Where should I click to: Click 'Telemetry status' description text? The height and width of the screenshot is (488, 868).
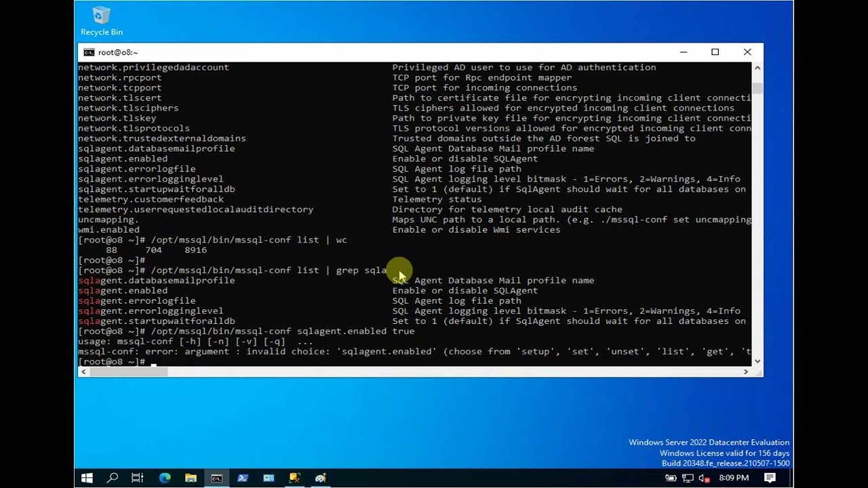[437, 200]
